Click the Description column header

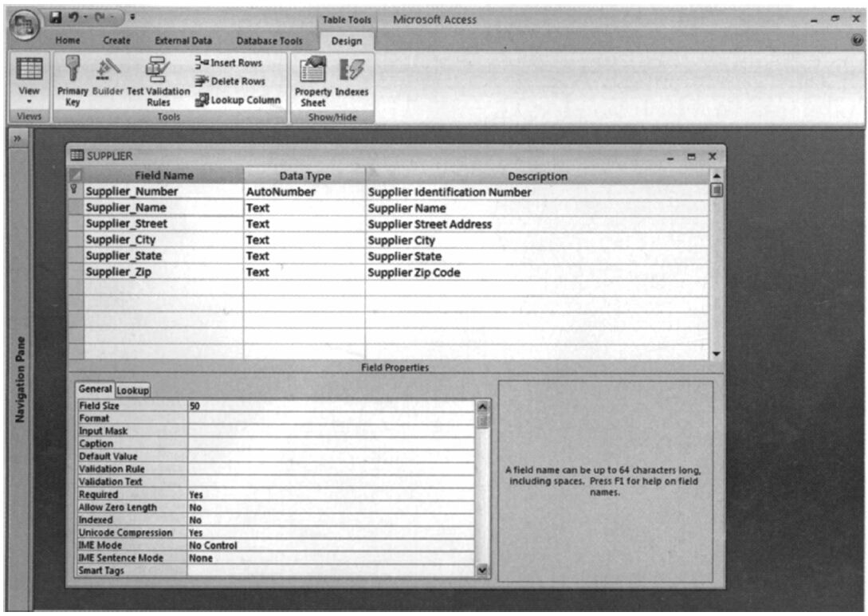[x=537, y=176]
